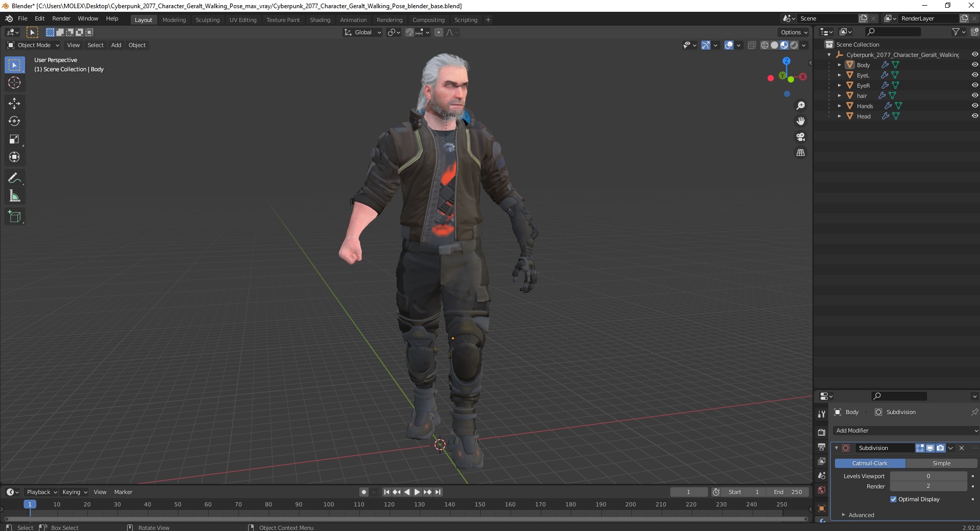Click the outliner search field
980x531 pixels.
click(x=893, y=32)
